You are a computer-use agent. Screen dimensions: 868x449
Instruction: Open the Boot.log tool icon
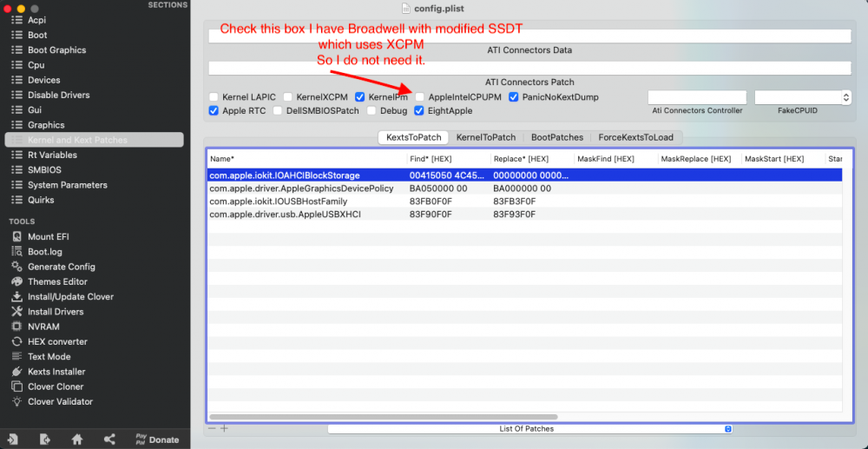pos(17,251)
